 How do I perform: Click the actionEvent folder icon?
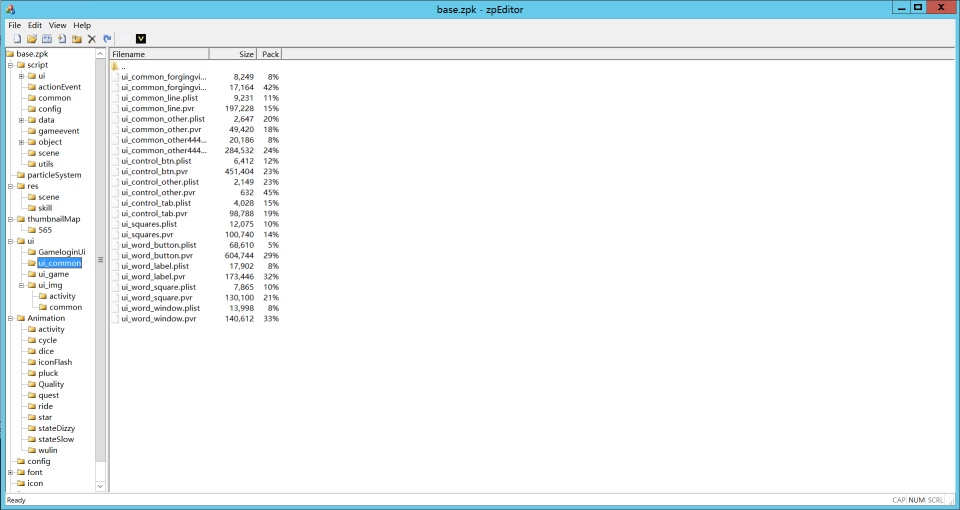coord(32,87)
